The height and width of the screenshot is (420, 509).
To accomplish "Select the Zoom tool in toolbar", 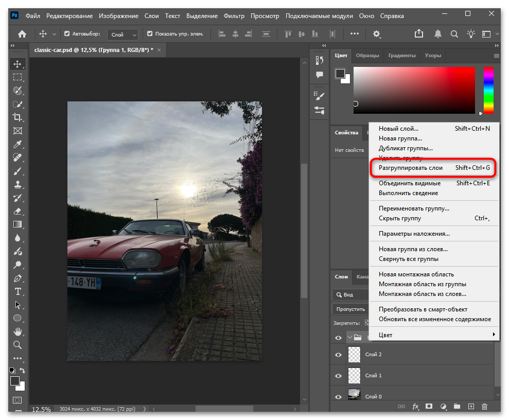I will (17, 345).
